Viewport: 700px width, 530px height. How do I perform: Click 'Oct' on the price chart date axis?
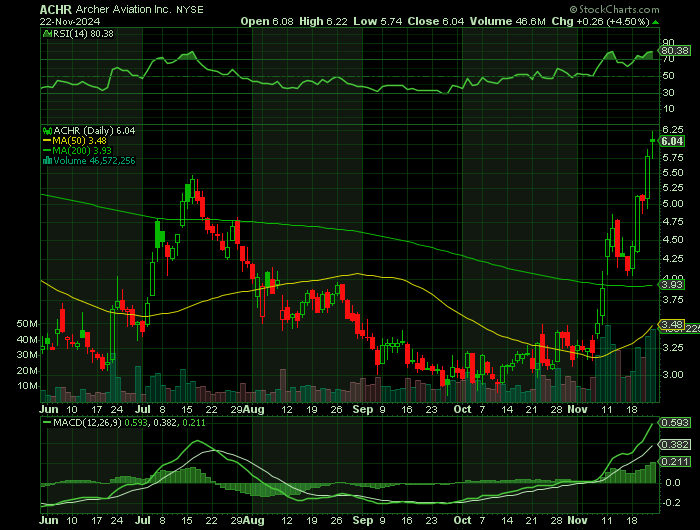coord(462,409)
